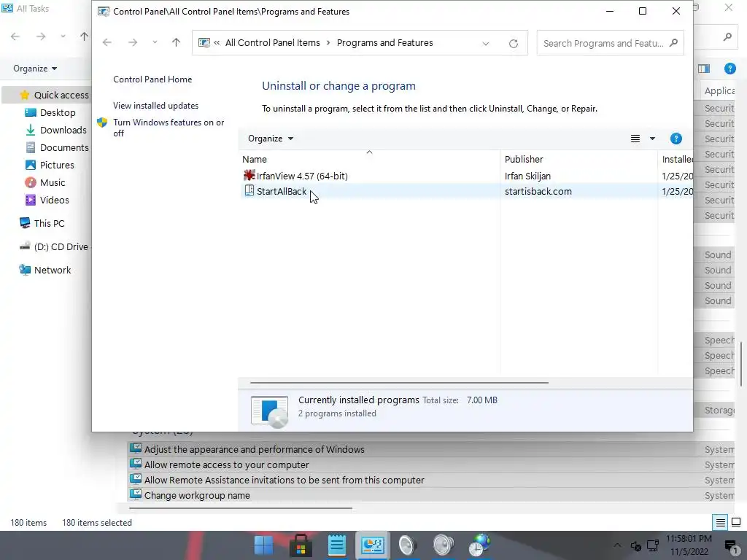Go up a folder in All Tasks window
This screenshot has height=560, width=747.
85,36
